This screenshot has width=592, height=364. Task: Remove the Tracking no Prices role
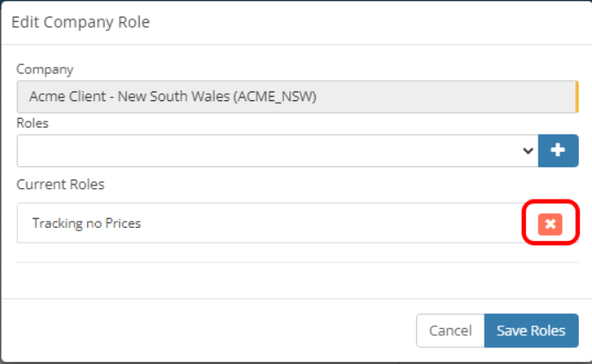[550, 224]
